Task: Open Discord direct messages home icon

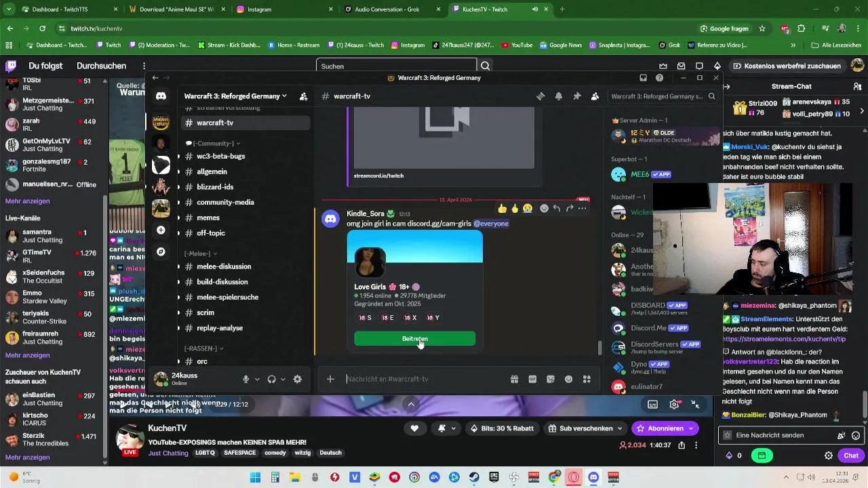Action: coord(161,96)
